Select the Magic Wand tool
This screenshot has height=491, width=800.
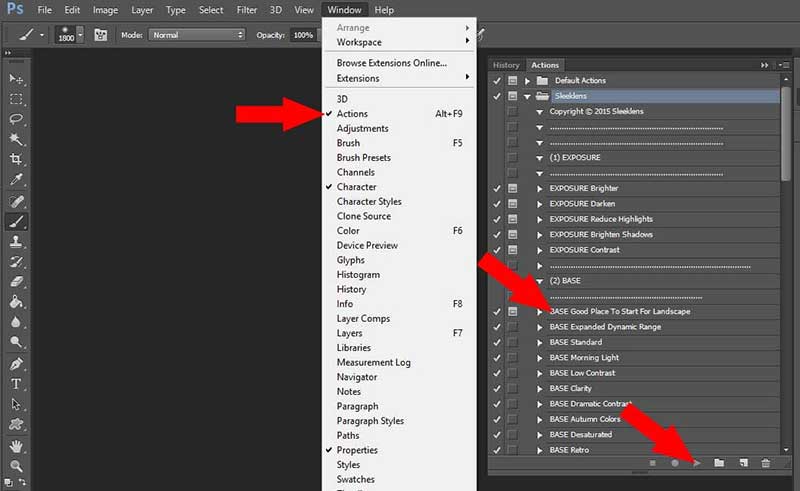click(x=16, y=139)
